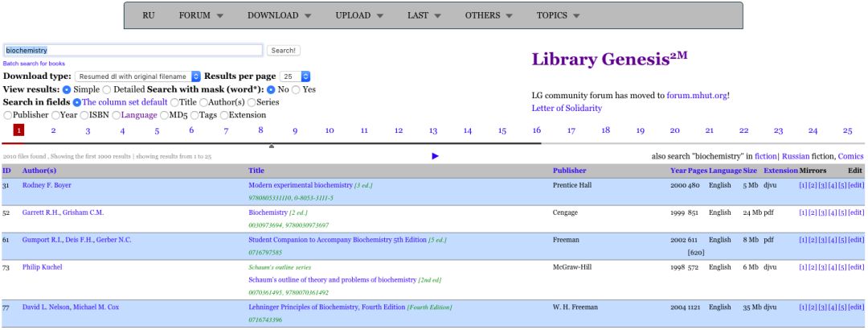Search biochemistry in Russian fiction
This screenshot has width=868, height=330.
794,157
